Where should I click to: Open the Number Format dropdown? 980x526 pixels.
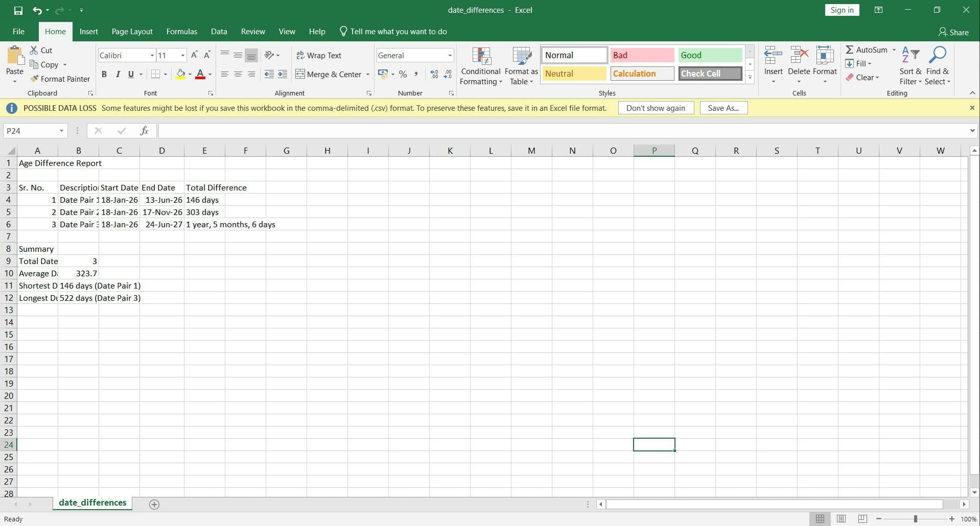tap(449, 55)
